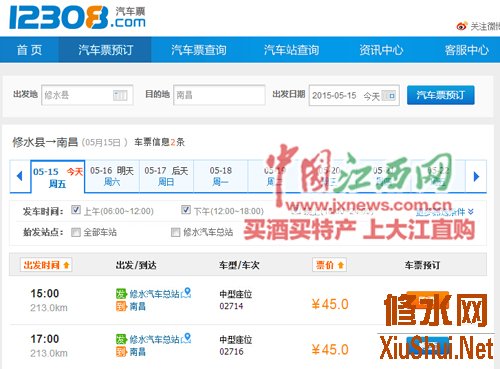Image resolution: width=500 pixels, height=369 pixels.
Task: Click 出发/到达 column header
Action: [x=136, y=265]
